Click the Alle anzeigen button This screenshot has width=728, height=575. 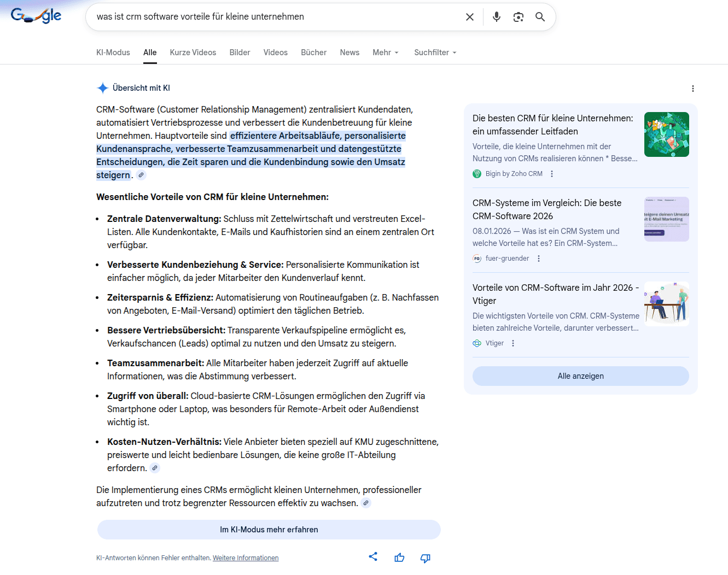click(x=580, y=375)
